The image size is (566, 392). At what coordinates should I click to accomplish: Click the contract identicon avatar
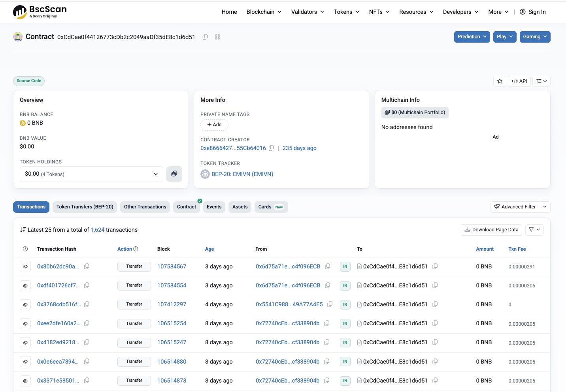[x=18, y=37]
